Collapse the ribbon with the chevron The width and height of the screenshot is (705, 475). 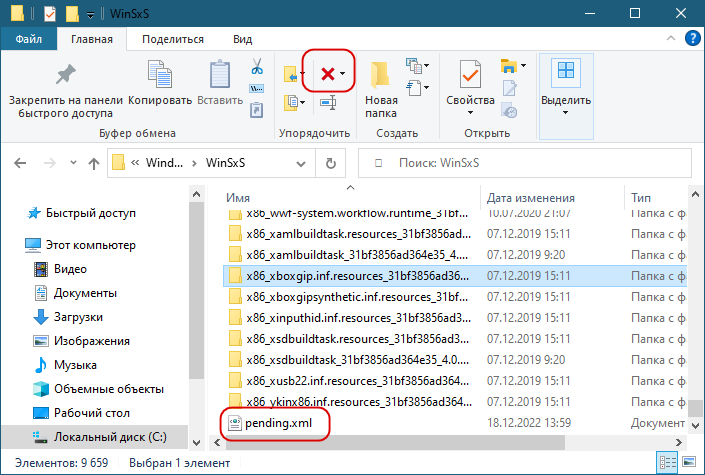[x=670, y=39]
